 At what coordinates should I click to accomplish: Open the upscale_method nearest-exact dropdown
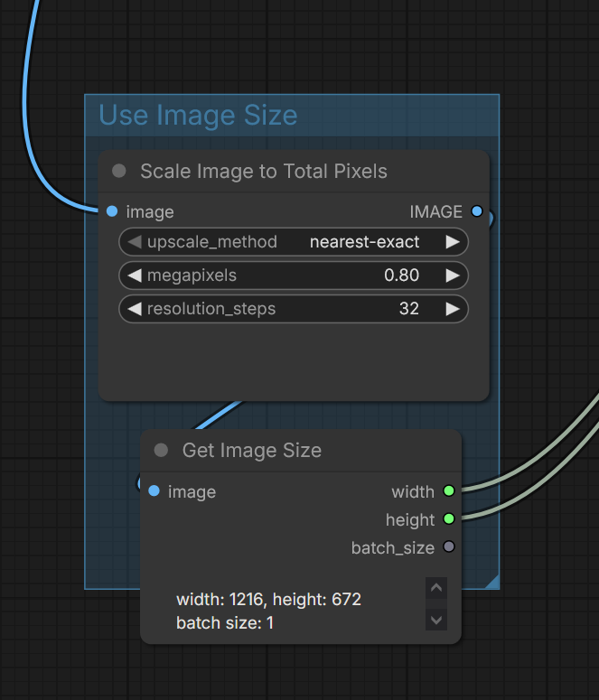[x=294, y=242]
